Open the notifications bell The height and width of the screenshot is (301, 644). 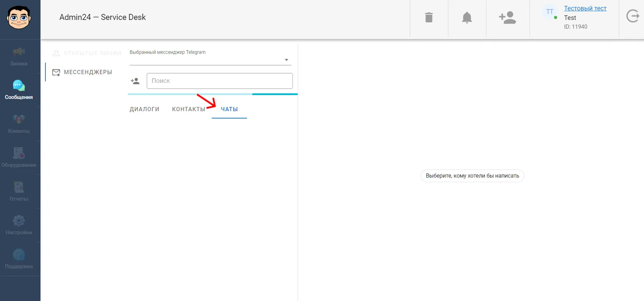[x=467, y=18]
